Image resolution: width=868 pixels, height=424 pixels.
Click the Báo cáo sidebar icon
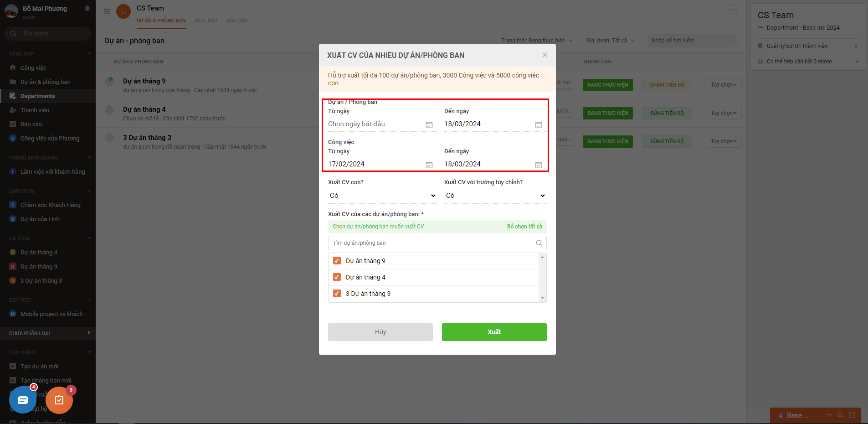(13, 124)
